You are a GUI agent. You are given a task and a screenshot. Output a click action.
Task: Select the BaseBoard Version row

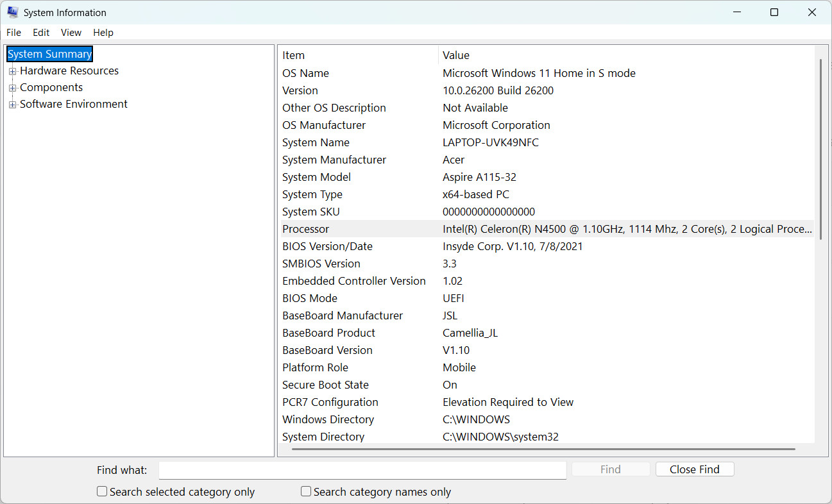click(x=547, y=350)
